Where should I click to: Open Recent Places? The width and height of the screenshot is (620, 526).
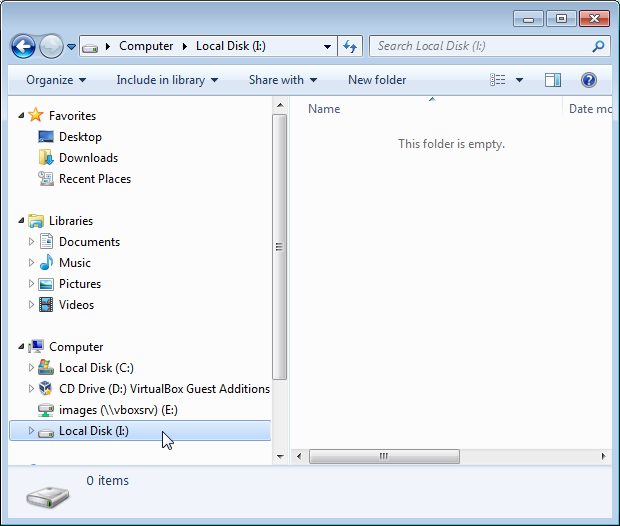(x=95, y=179)
